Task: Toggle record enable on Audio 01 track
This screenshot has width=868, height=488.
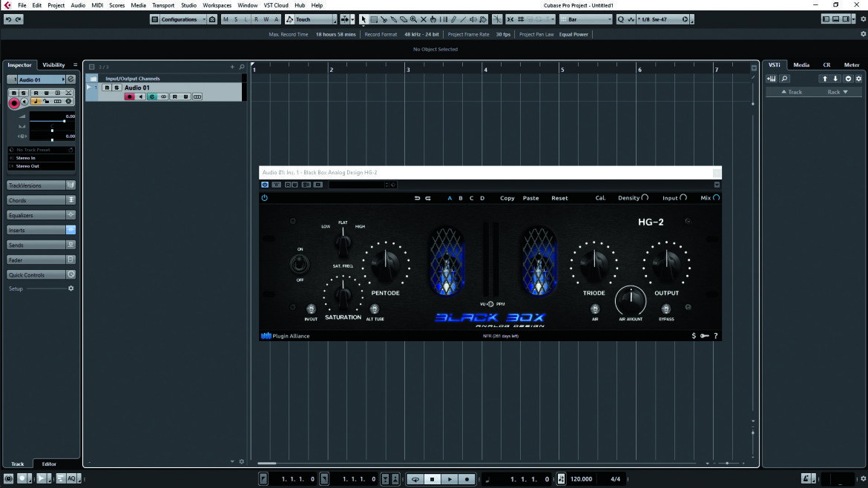Action: coord(130,97)
